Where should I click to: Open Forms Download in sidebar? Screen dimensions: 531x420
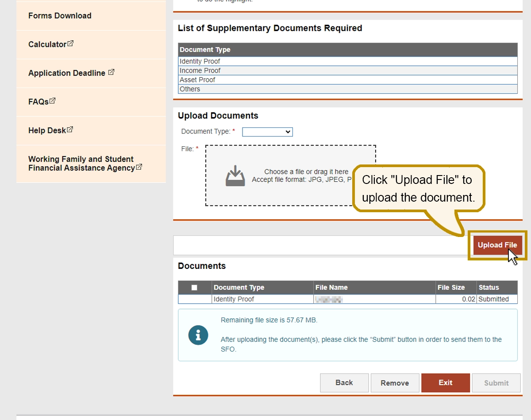point(60,16)
